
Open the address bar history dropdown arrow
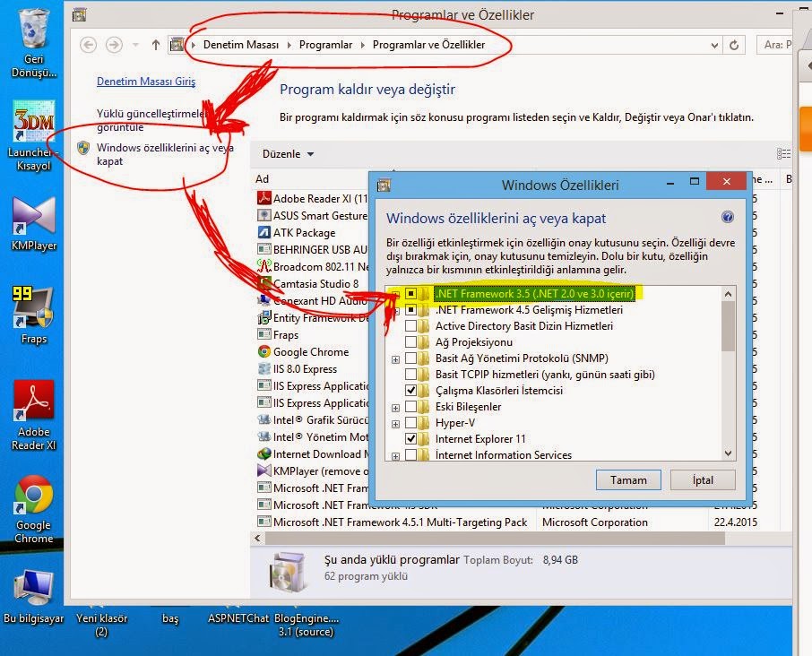(714, 45)
